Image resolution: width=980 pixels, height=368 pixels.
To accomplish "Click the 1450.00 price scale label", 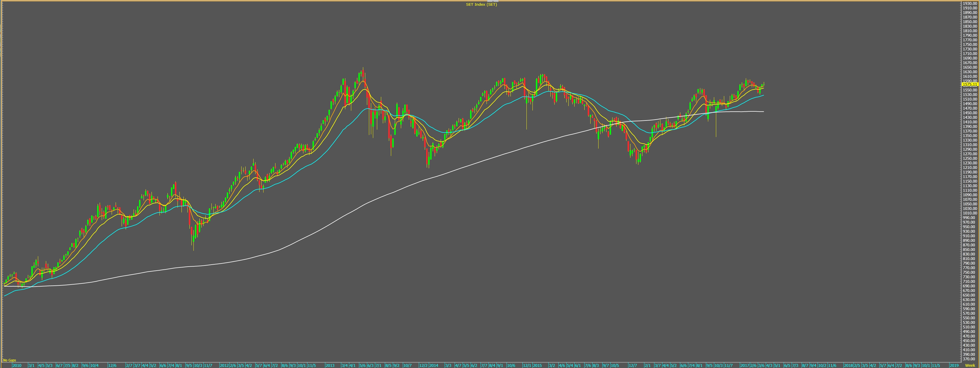I will 970,113.
